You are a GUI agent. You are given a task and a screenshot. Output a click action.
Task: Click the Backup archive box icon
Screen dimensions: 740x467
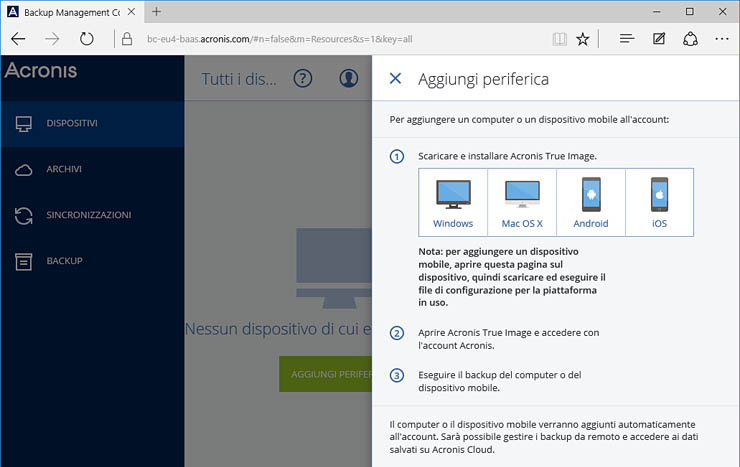tap(24, 261)
